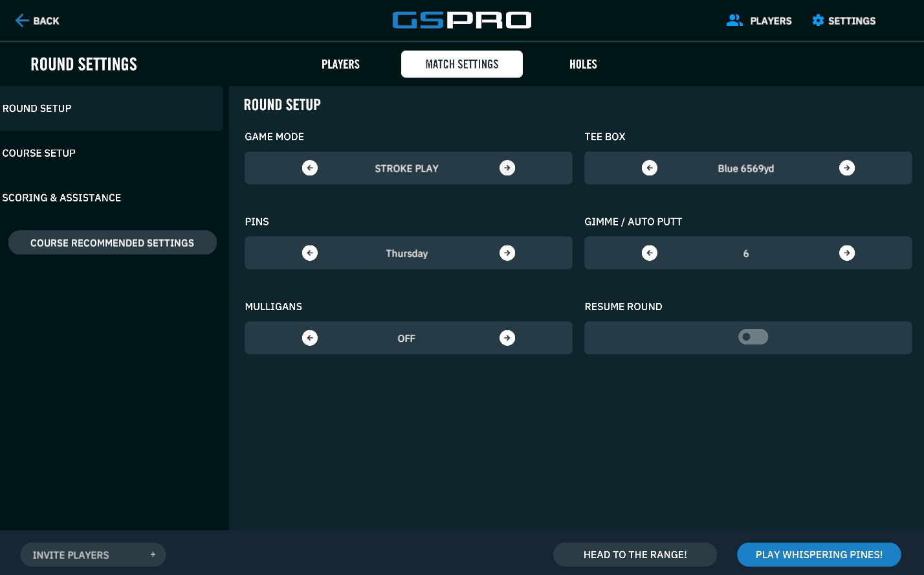
Task: Enable the Resume Round toggle
Action: tap(753, 337)
